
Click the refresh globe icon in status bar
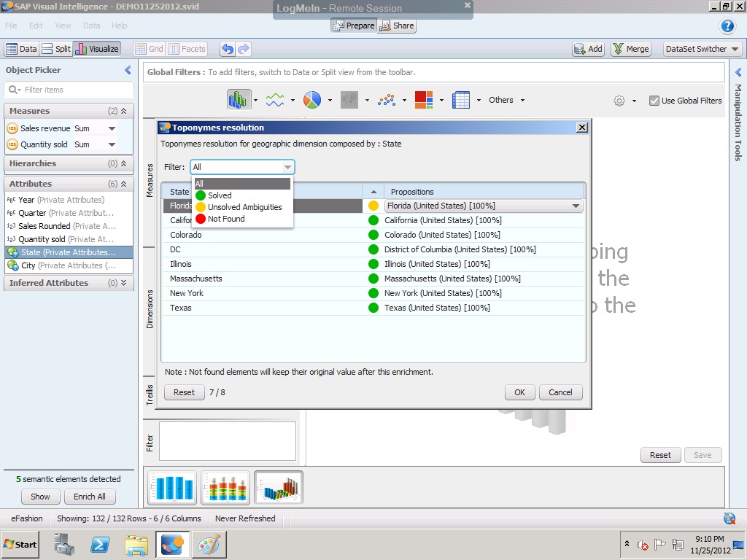pos(729,518)
